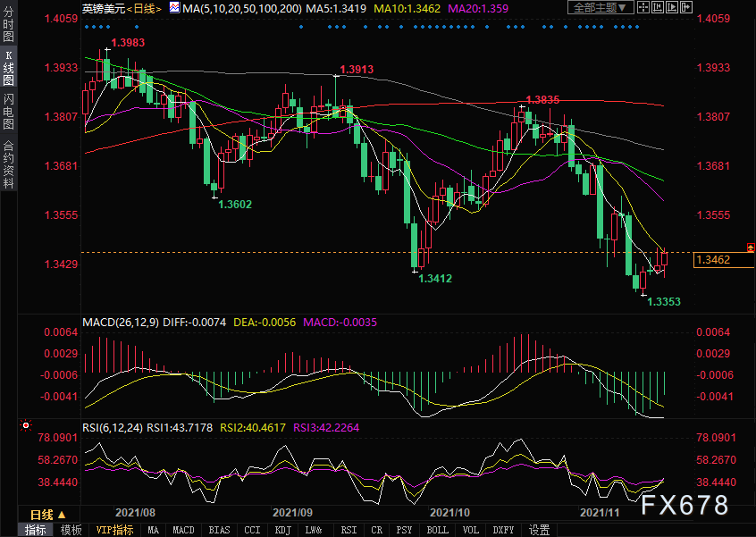756x537 pixels.
Task: Expand the 日线 period selector at bottom
Action: (48, 515)
